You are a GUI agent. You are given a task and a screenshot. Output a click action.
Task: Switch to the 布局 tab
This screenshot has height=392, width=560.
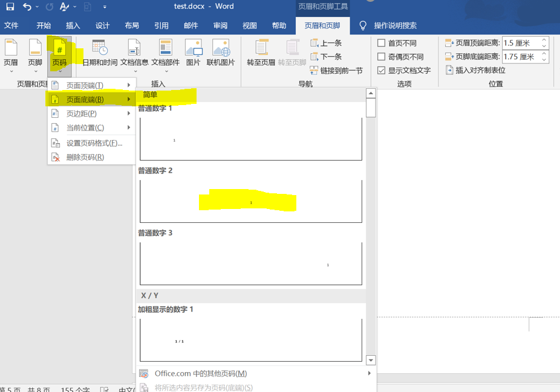pyautogui.click(x=132, y=25)
